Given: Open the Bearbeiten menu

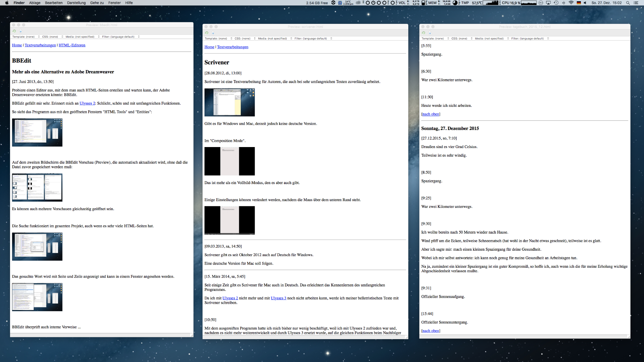Looking at the screenshot, I should [54, 3].
